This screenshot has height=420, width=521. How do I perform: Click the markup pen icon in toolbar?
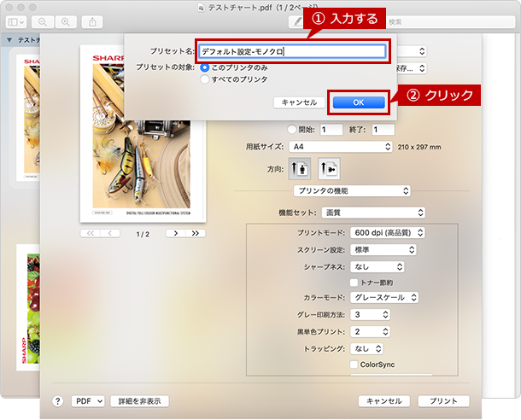297,22
